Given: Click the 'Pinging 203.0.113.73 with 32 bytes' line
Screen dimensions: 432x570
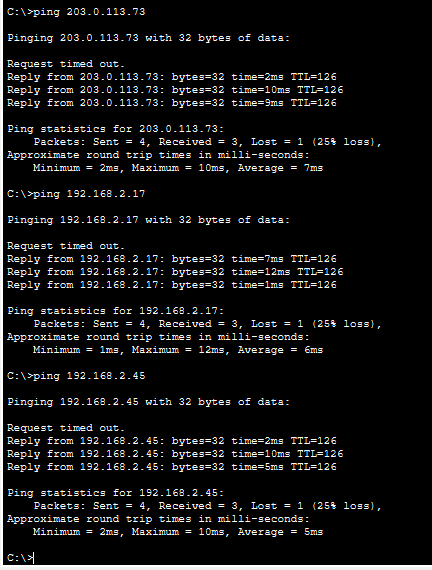Looking at the screenshot, I should (x=149, y=38).
